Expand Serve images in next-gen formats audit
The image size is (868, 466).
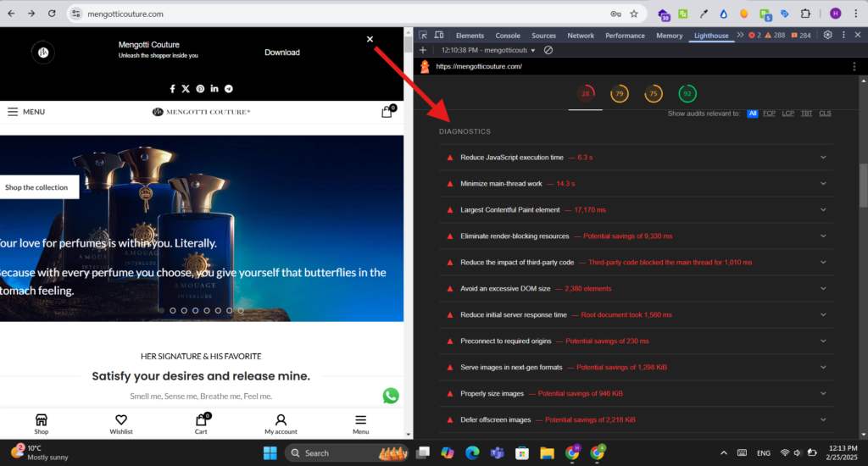636,368
